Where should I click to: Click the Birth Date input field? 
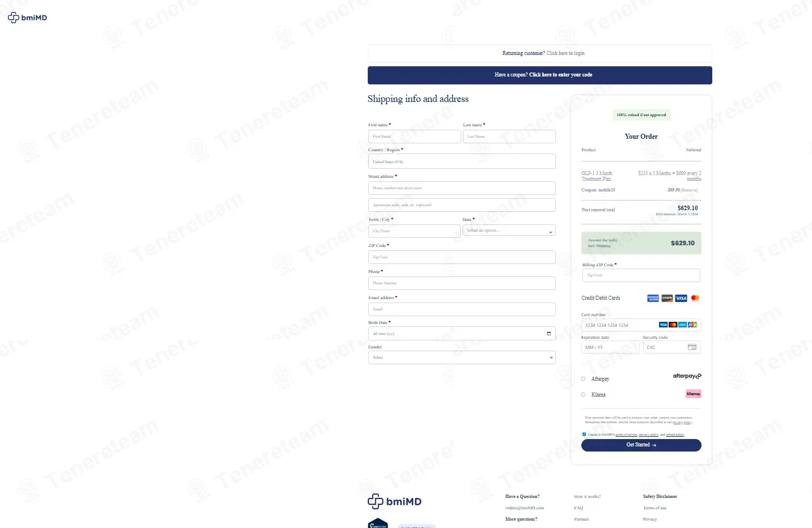click(x=462, y=334)
